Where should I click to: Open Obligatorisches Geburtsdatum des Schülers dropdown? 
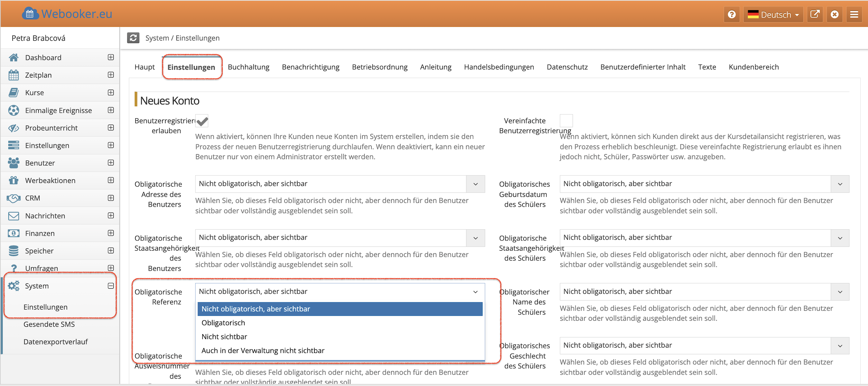[704, 184]
